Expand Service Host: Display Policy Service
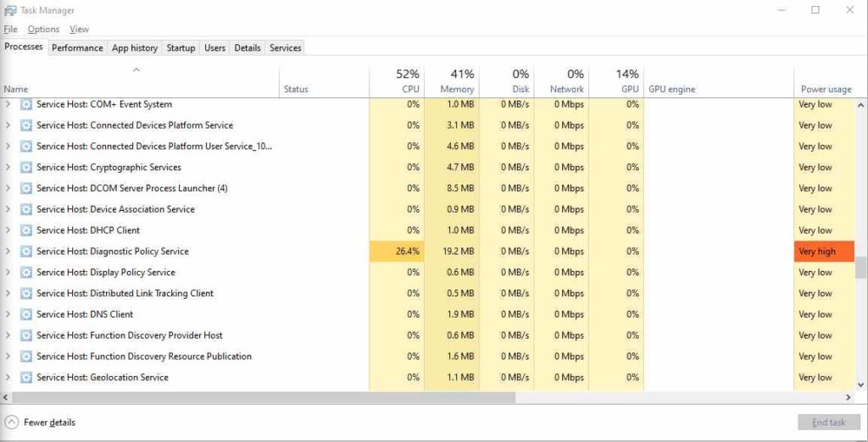The height and width of the screenshot is (442, 868). [x=8, y=272]
